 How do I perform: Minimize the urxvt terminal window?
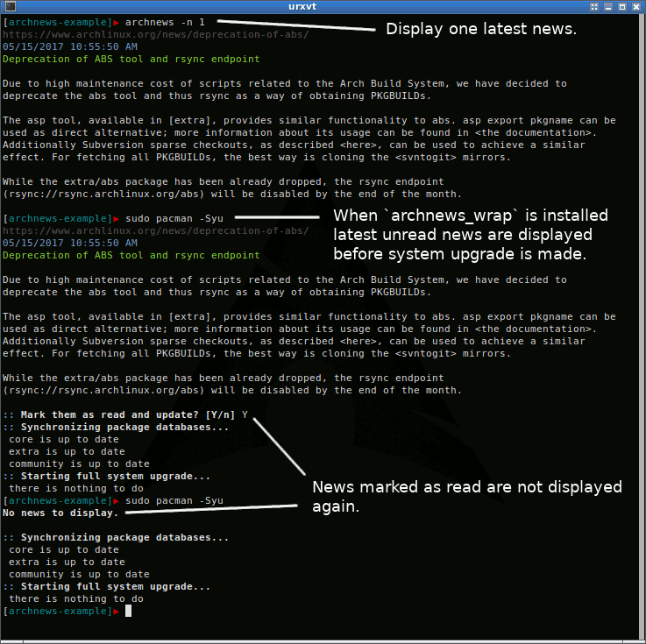point(608,7)
